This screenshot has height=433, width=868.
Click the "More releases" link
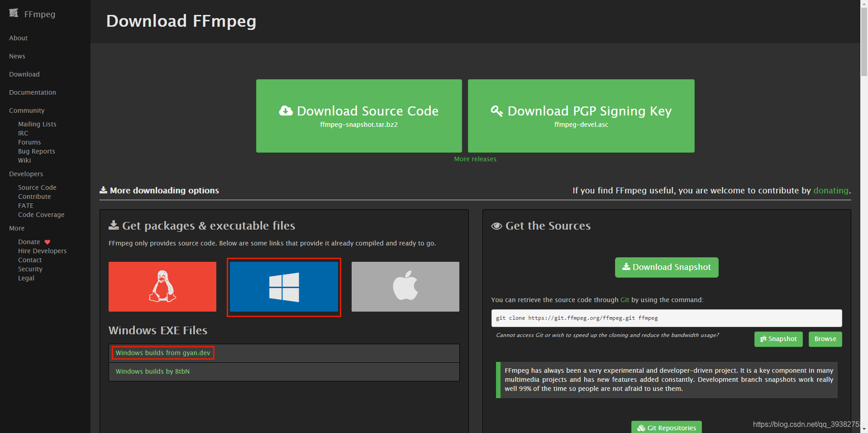click(475, 159)
